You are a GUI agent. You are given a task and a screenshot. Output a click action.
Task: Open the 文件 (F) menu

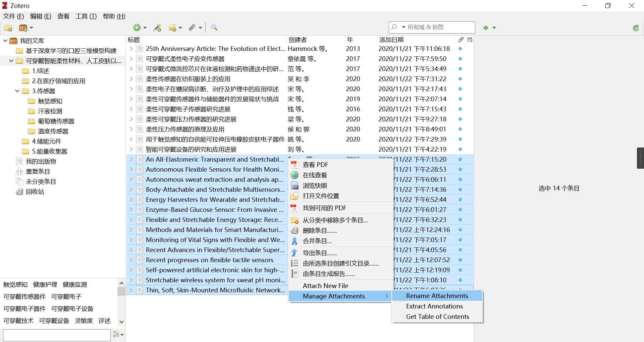(x=13, y=16)
